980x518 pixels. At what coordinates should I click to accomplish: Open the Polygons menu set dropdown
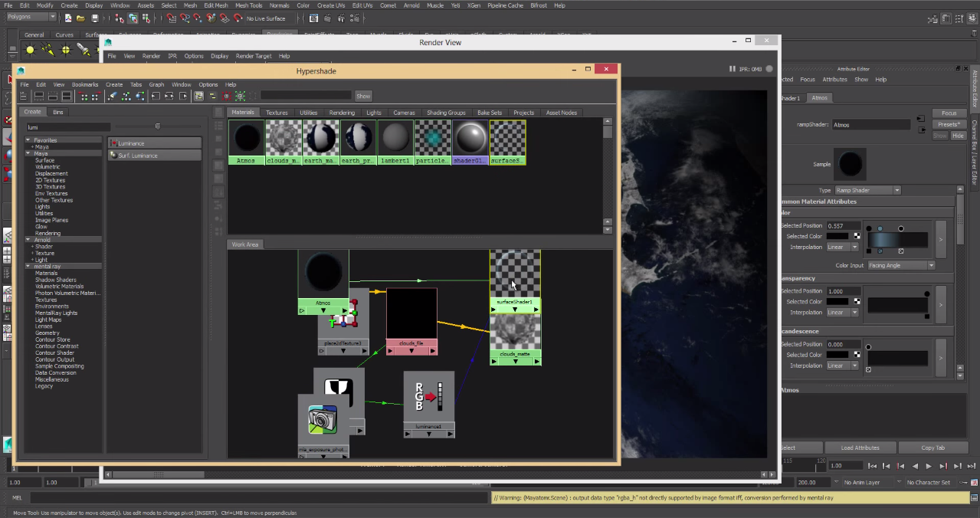(31, 18)
